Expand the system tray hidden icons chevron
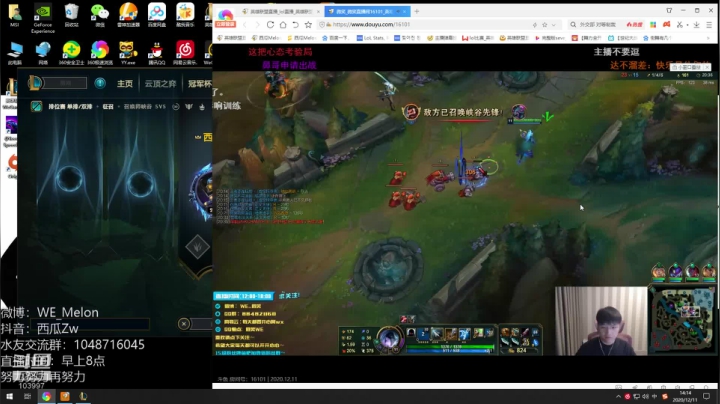The width and height of the screenshot is (720, 404). [618, 396]
